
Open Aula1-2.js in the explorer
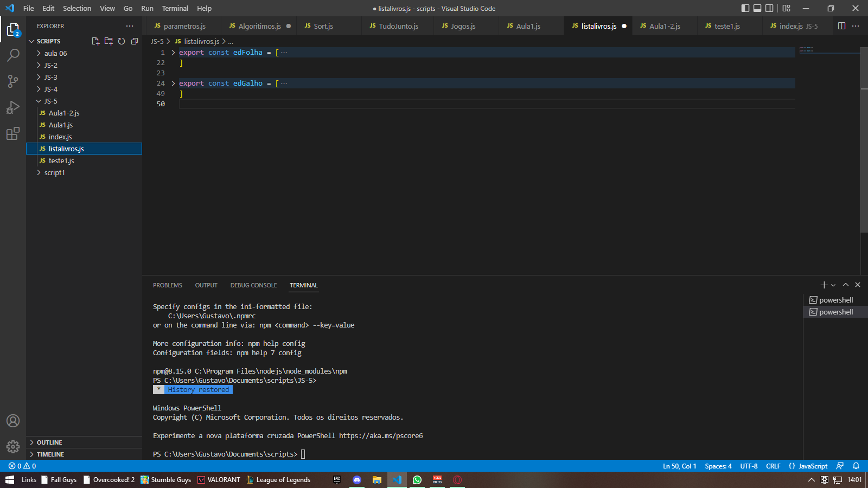click(x=84, y=113)
